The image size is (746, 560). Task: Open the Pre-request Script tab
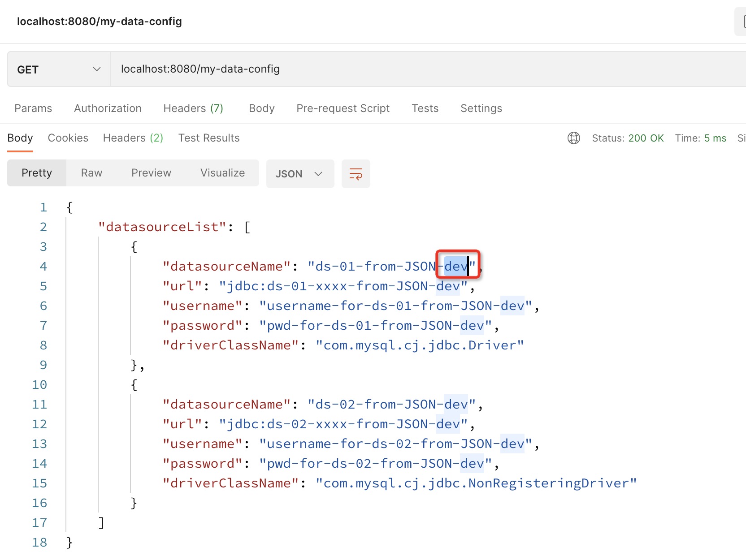click(343, 108)
